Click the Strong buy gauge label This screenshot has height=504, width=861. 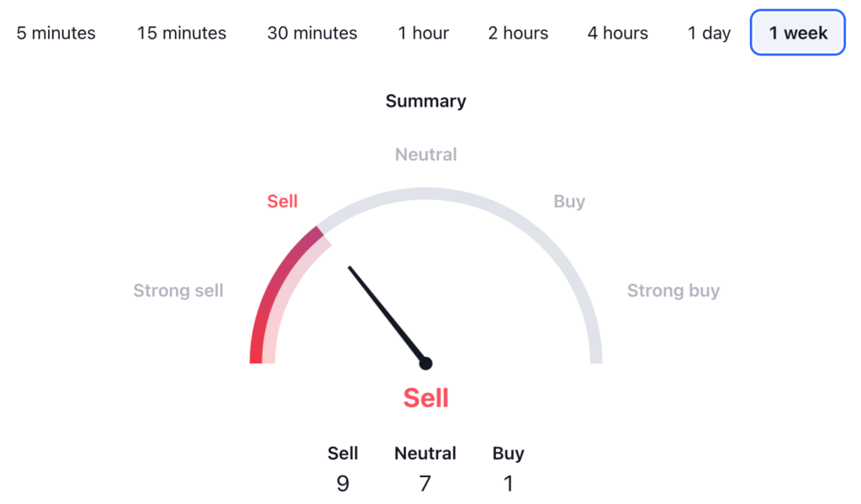coord(673,291)
